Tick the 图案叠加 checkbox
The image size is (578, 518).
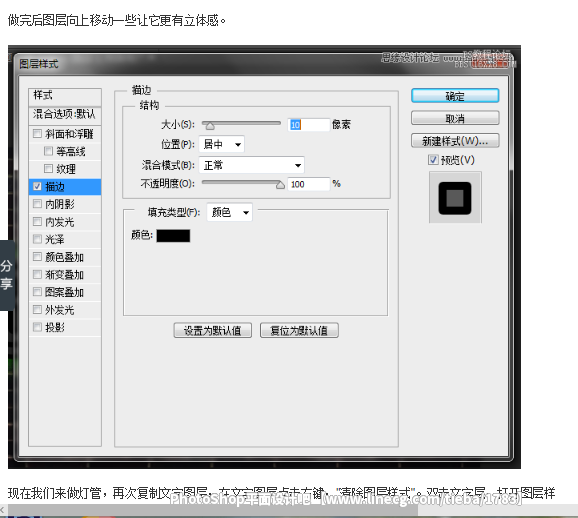(37, 292)
